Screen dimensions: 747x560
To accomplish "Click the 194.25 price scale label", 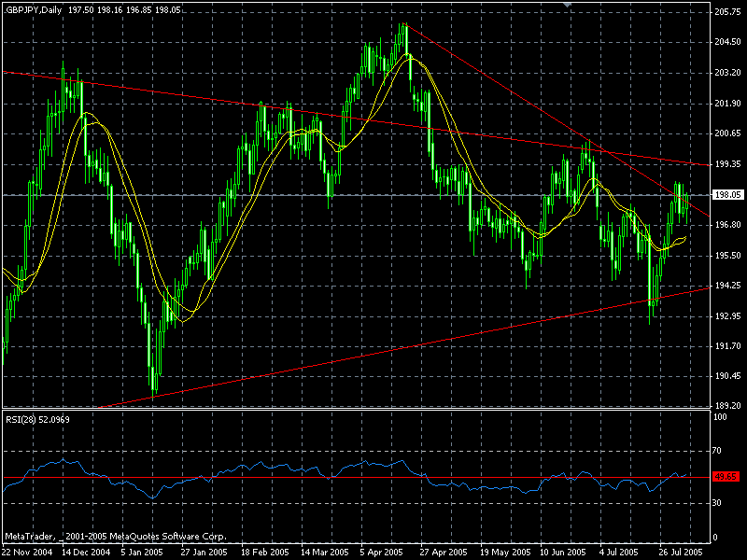I will coord(727,286).
